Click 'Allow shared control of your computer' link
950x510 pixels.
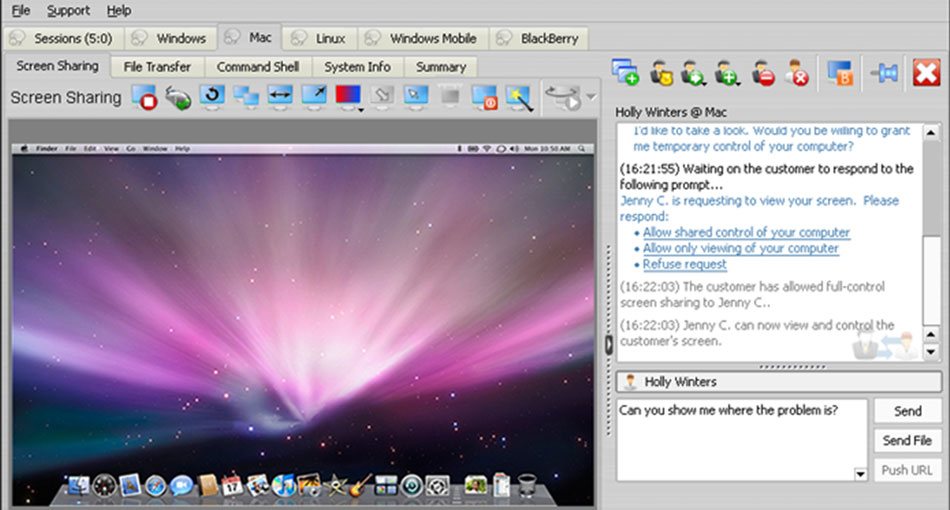(x=746, y=232)
